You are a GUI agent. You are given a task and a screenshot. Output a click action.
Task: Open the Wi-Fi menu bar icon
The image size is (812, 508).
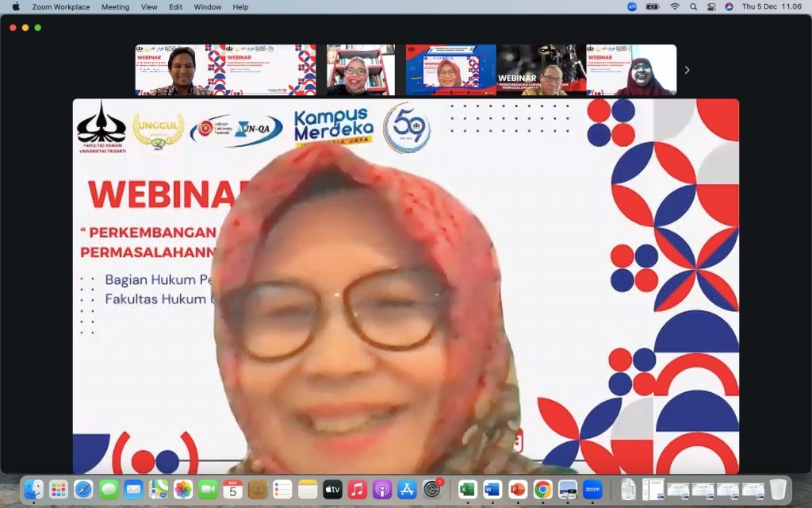click(674, 6)
